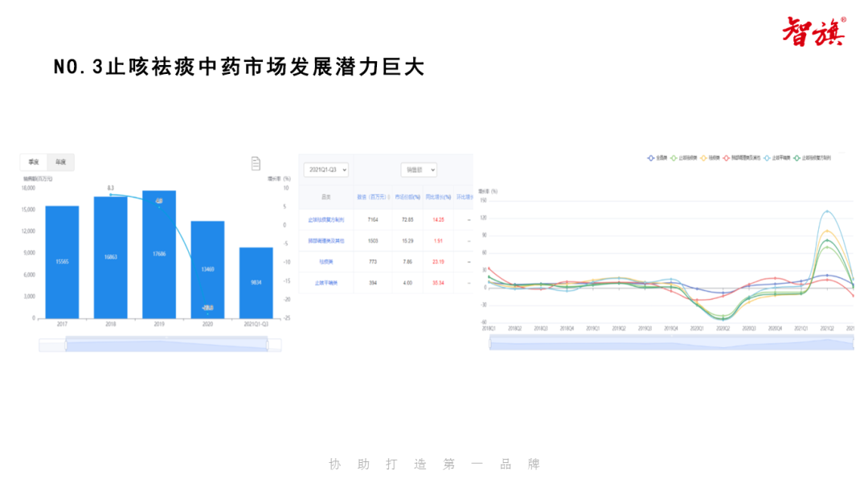Toggle the light green legend series
This screenshot has width=868, height=487.
(684, 158)
